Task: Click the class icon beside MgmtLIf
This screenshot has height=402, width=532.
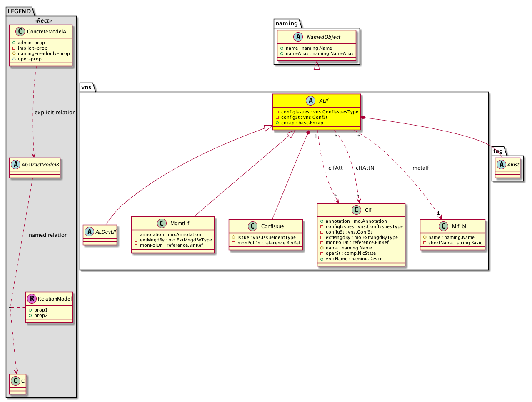Action: (x=162, y=223)
